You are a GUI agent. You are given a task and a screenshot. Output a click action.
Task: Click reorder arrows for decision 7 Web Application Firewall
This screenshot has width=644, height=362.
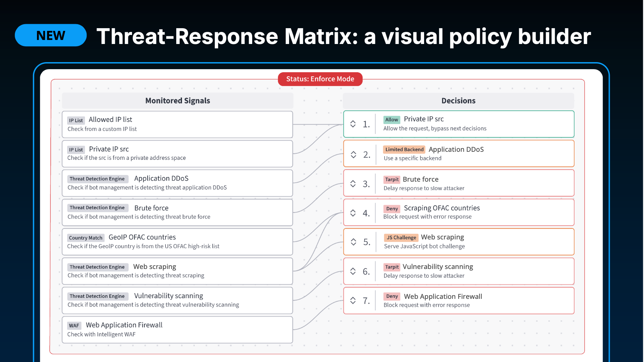click(x=353, y=301)
